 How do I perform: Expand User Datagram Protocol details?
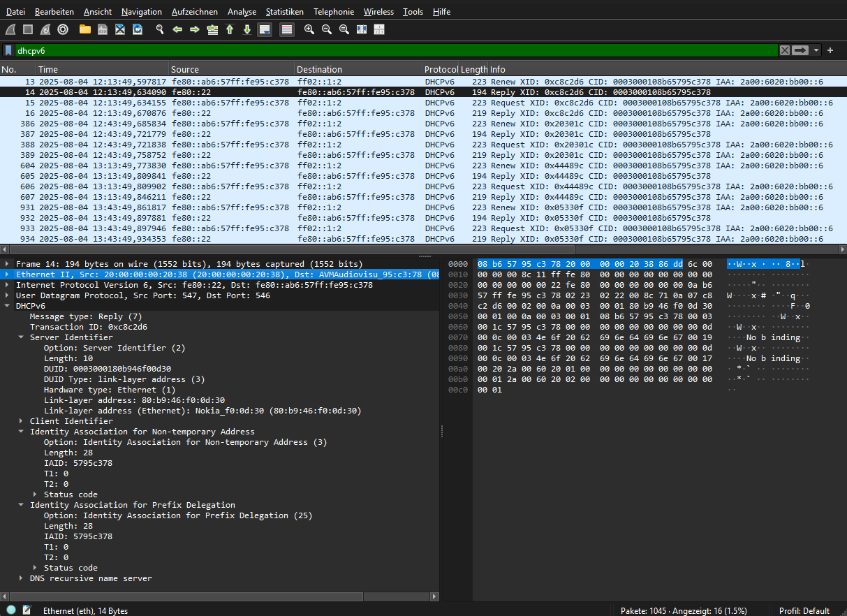(x=8, y=295)
